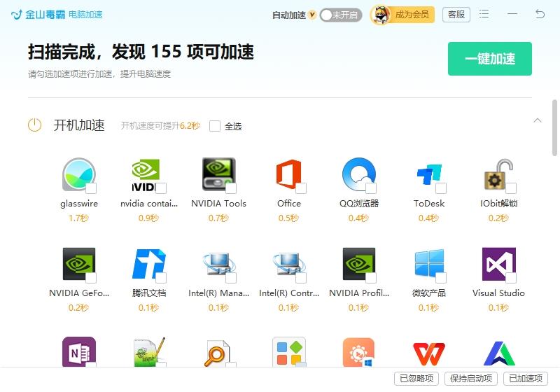Click the 电脑加速 title text
The height and width of the screenshot is (392, 560).
85,15
